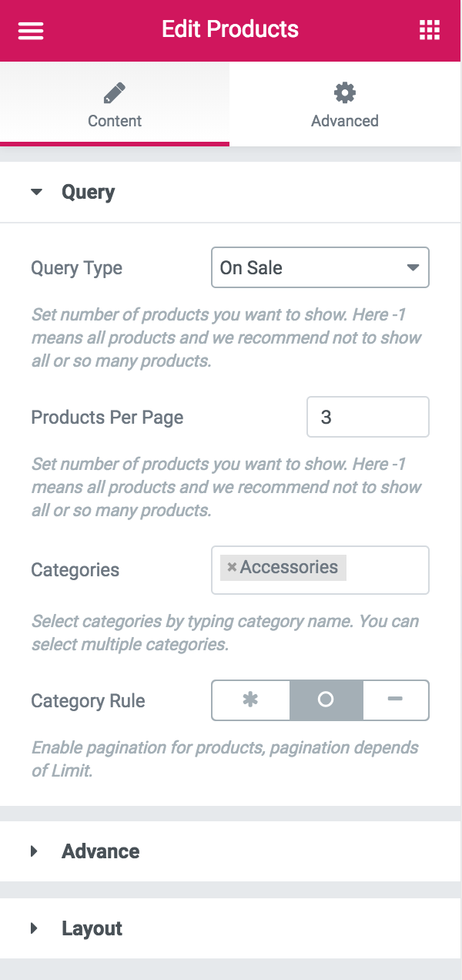Viewport: 462px width, 980px height.
Task: Select the minus Category Rule option
Action: tap(395, 700)
